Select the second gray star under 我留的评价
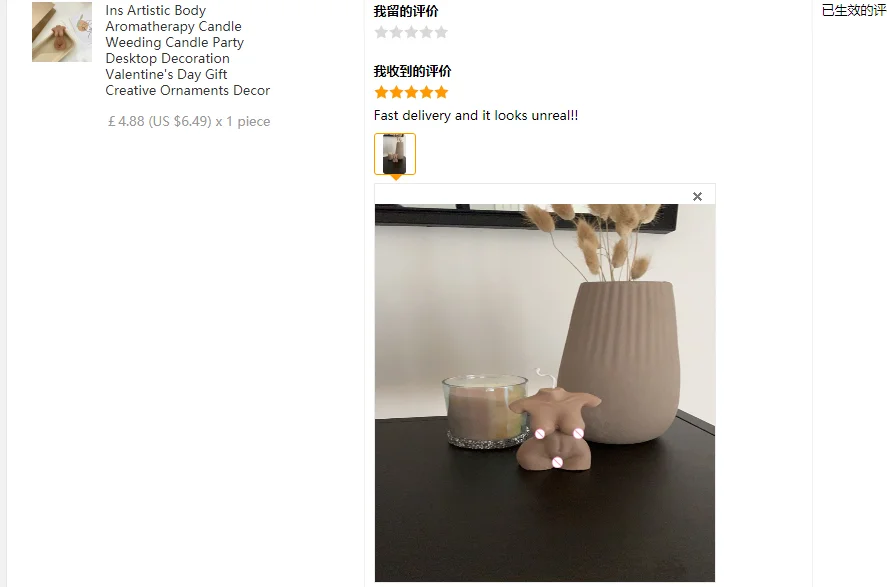Image resolution: width=887 pixels, height=587 pixels. (x=396, y=32)
